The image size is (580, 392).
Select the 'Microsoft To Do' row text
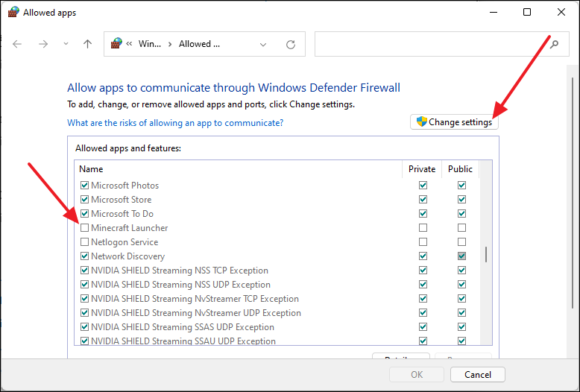tap(122, 214)
